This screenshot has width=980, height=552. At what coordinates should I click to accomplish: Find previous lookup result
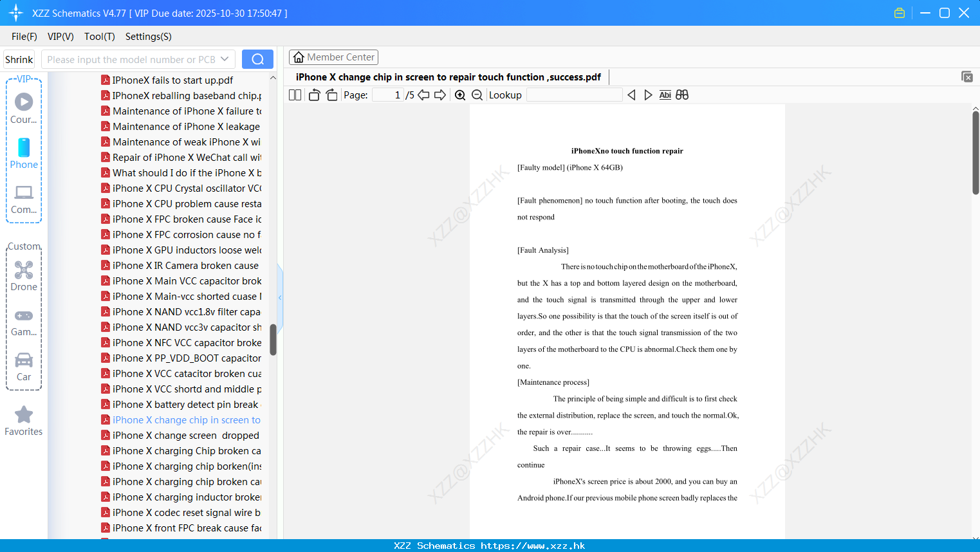[x=631, y=95]
